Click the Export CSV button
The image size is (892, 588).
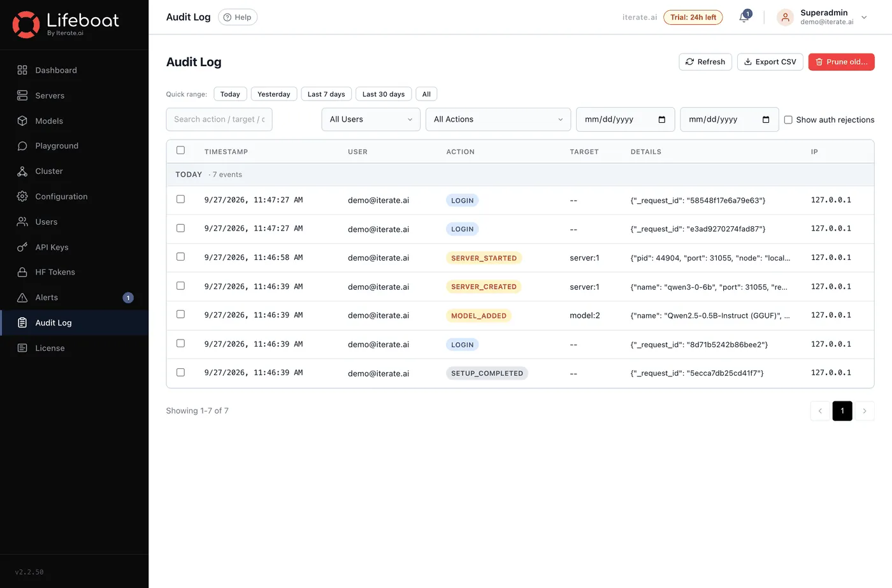coord(770,62)
